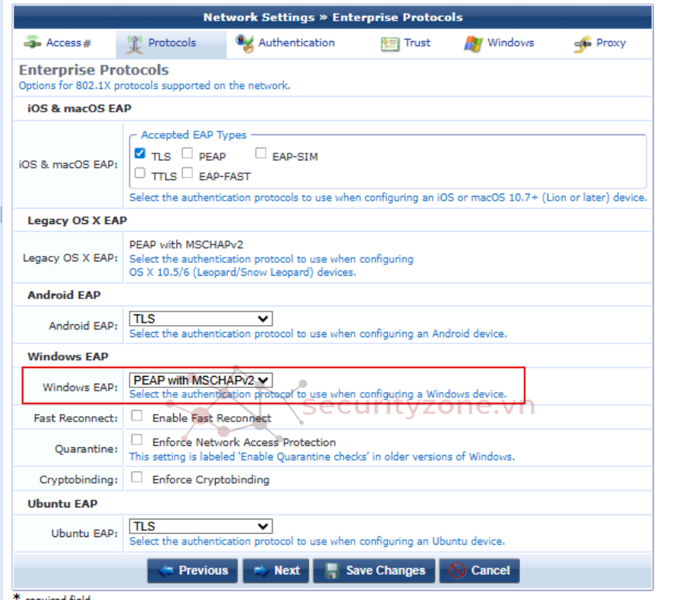Screen dimensions: 700x600
Task: Click the Trust certificate icon
Action: tap(389, 44)
